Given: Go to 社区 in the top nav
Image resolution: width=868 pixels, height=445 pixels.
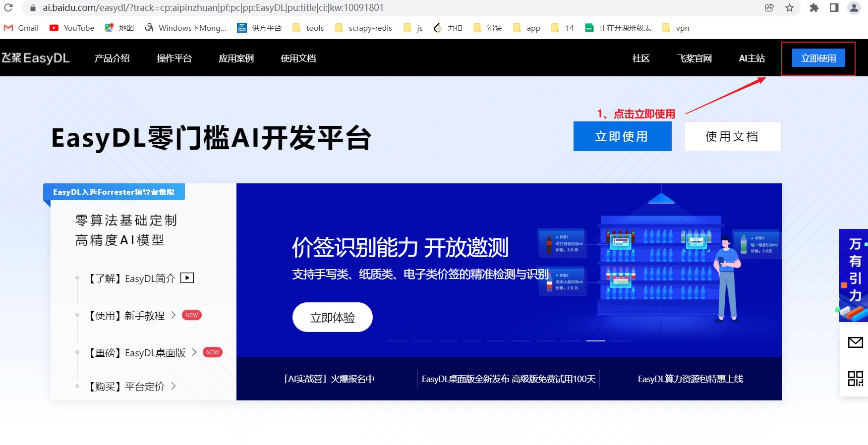Looking at the screenshot, I should pos(640,58).
